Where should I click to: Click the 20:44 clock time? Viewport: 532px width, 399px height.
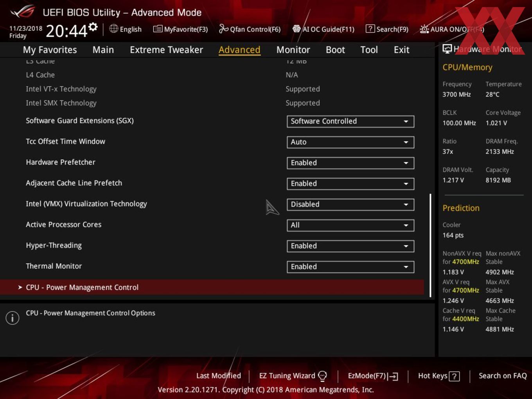(66, 31)
